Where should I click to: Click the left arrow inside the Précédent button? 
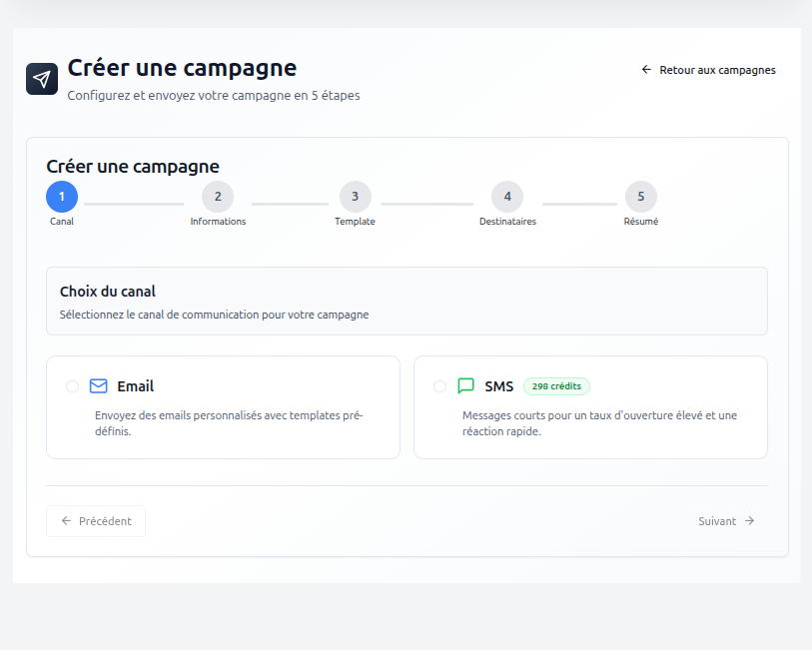(67, 520)
